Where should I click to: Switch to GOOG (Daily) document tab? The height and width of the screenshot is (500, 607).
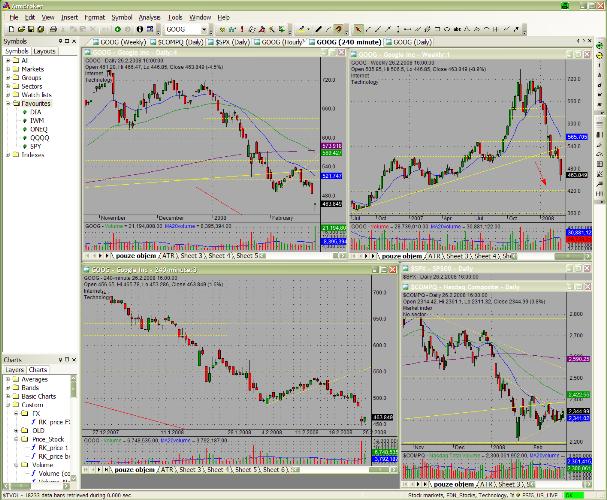(x=409, y=42)
